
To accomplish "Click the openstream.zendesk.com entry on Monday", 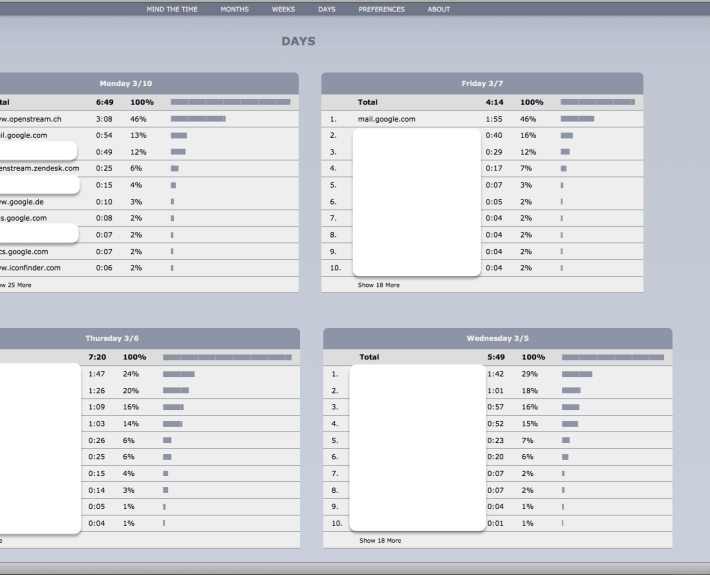I will (30, 168).
